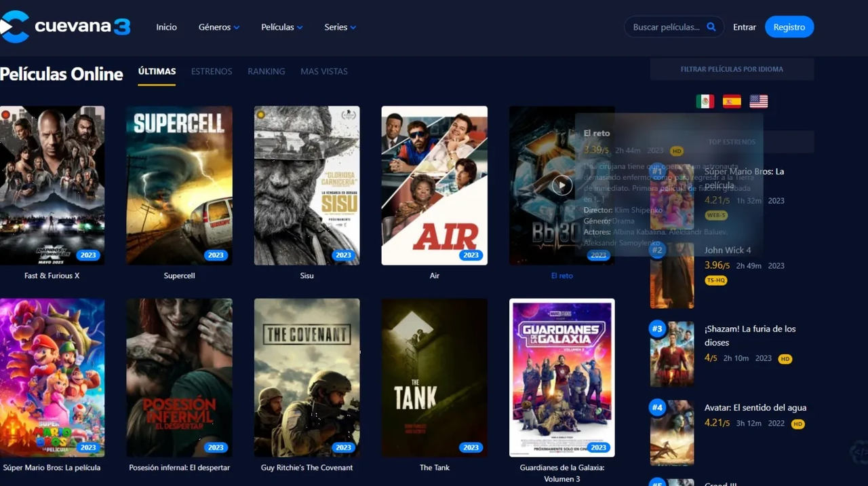Click 2023 badge on Air poster
868x486 pixels.
coord(471,255)
